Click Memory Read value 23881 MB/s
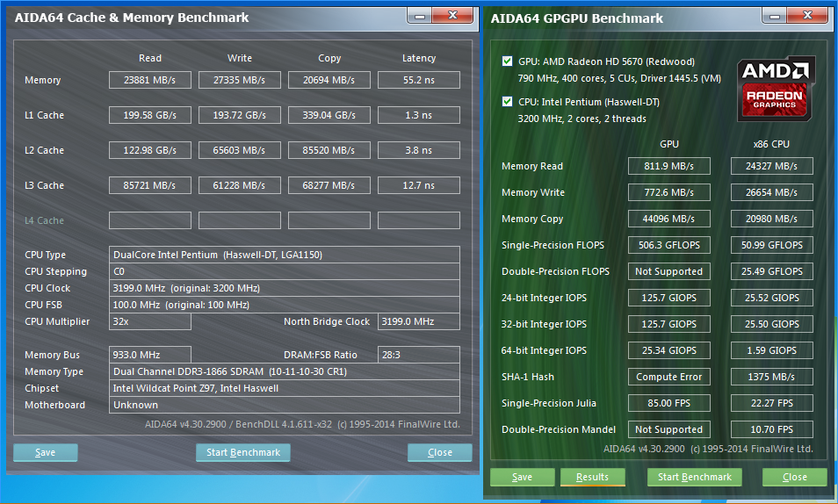838x504 pixels. click(149, 80)
